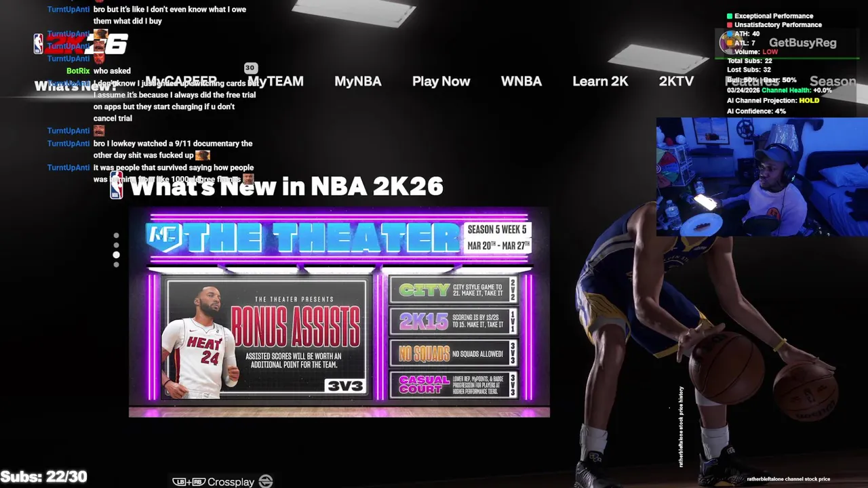
Task: Click the 30 notification badge above MyTEAM
Action: pyautogui.click(x=250, y=68)
